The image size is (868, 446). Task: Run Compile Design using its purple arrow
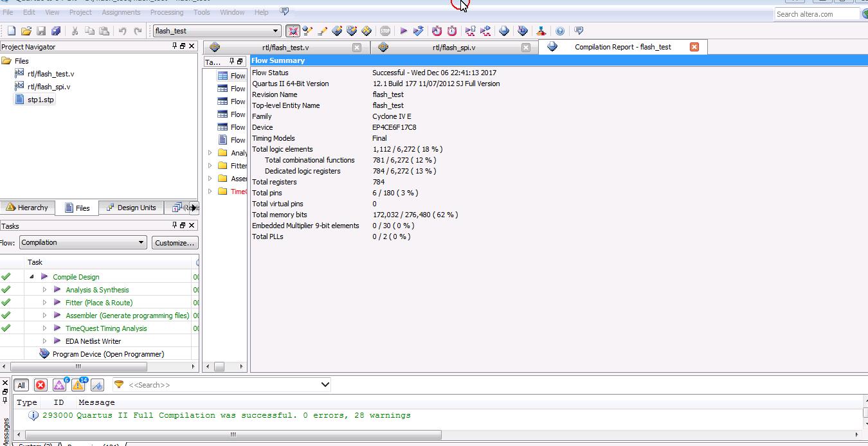44,277
